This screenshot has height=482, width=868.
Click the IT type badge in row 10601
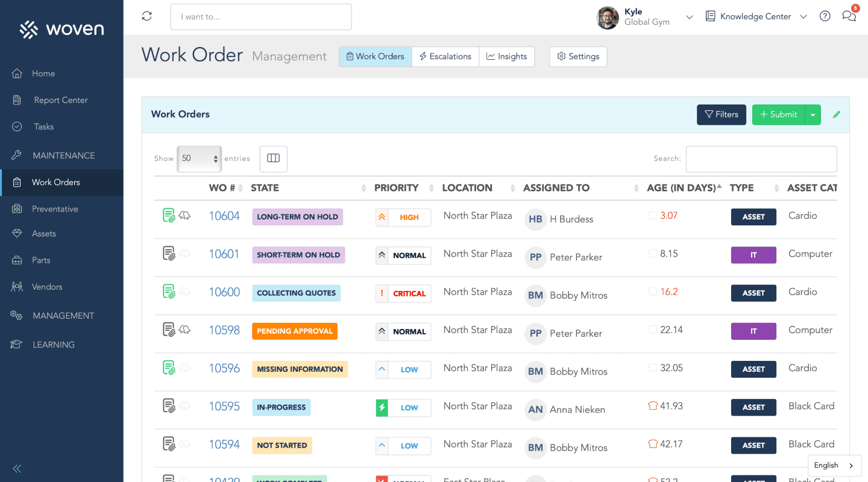(x=753, y=255)
